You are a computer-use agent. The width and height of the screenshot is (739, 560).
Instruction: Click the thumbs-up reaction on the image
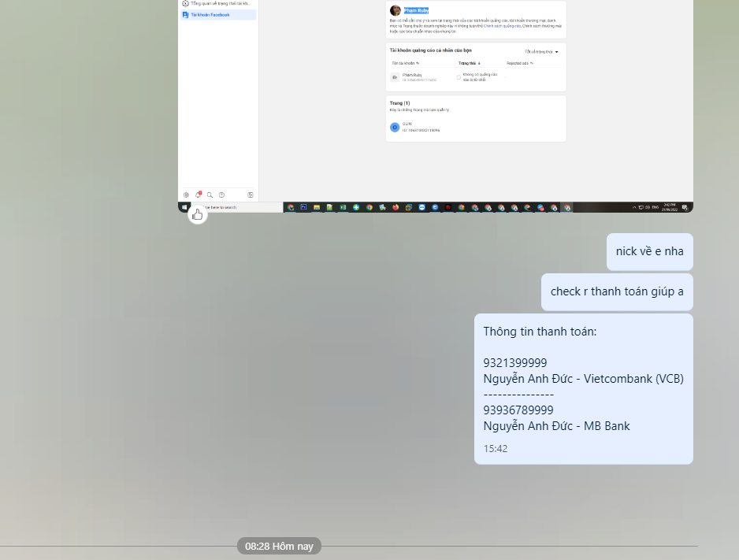[x=197, y=213]
